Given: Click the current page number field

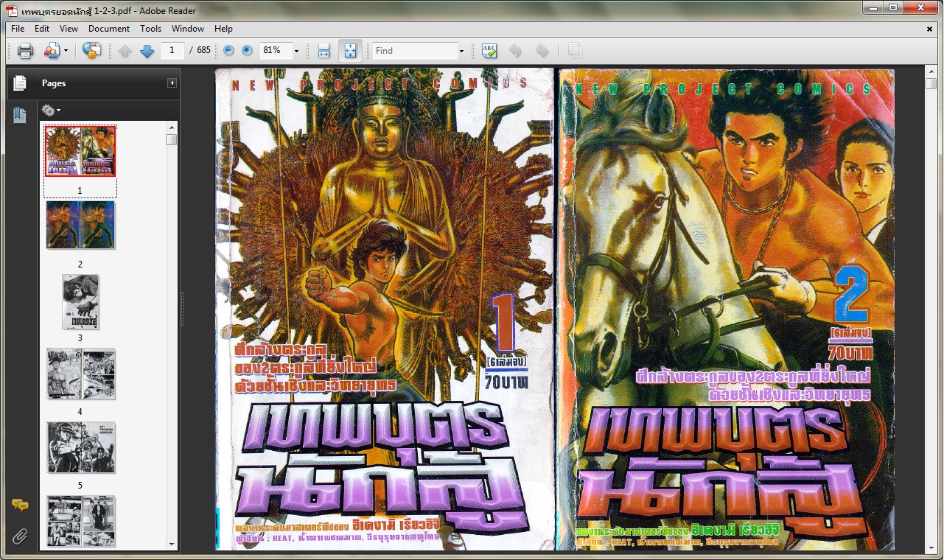Looking at the screenshot, I should click(172, 50).
